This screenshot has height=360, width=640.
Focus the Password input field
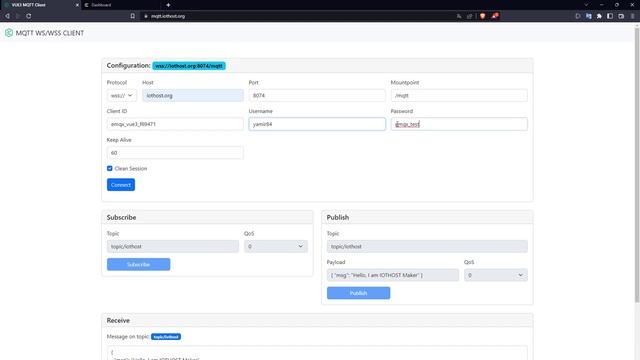pyautogui.click(x=459, y=124)
